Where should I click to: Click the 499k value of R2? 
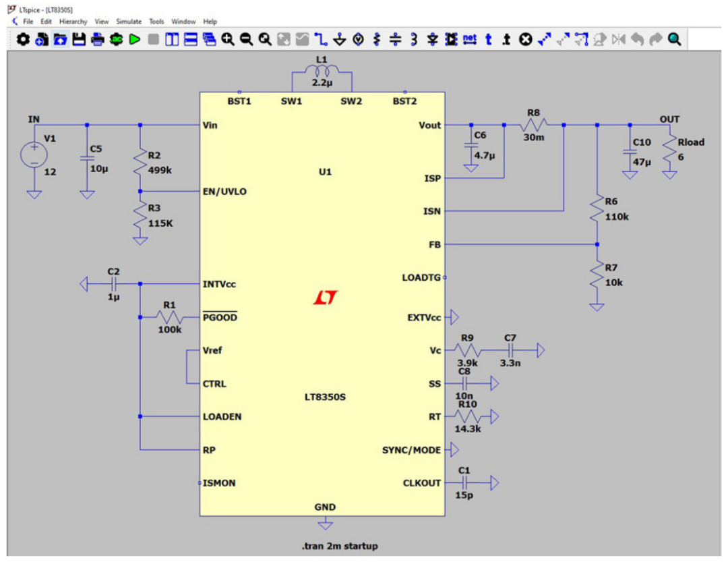pyautogui.click(x=160, y=170)
